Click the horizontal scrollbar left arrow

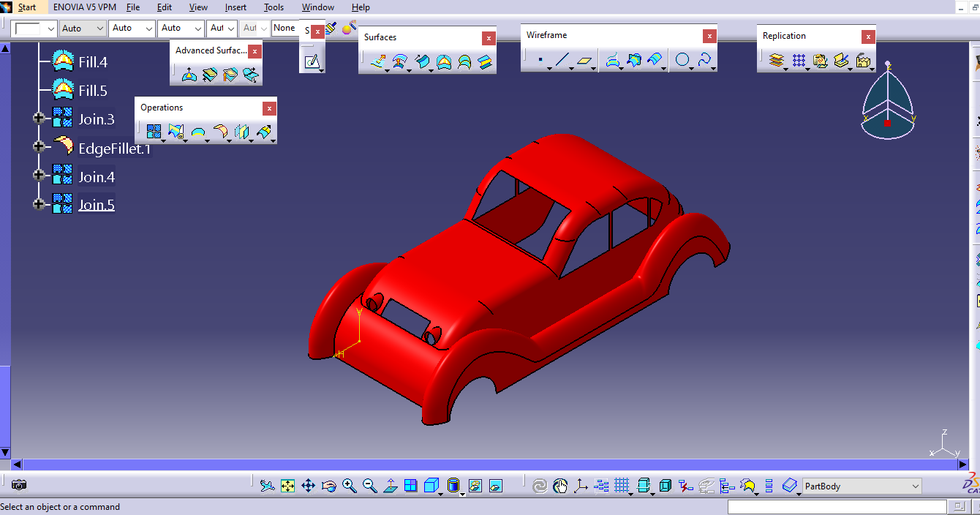(x=17, y=464)
